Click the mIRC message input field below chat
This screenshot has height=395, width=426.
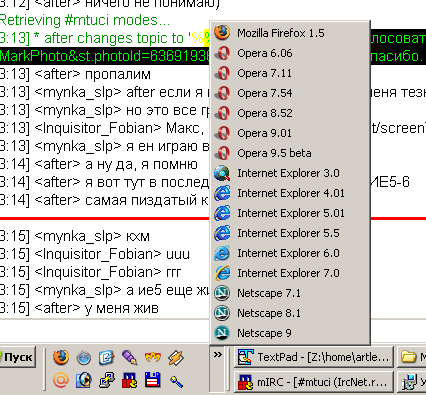[x=105, y=331]
